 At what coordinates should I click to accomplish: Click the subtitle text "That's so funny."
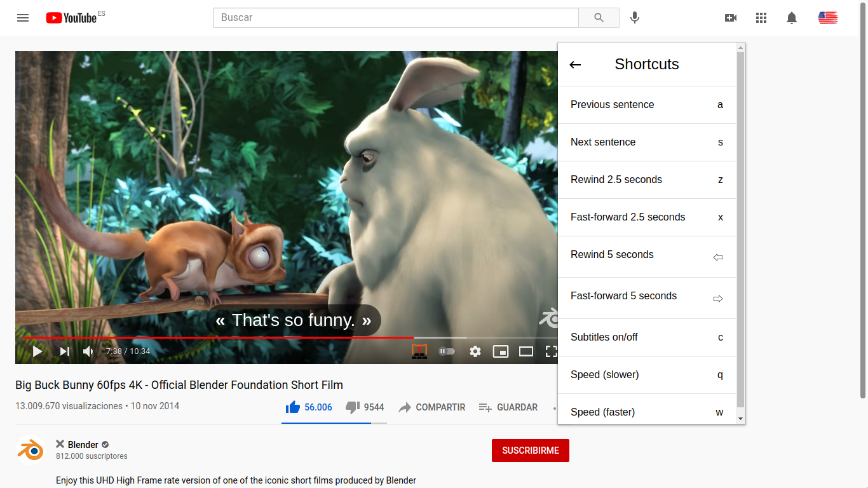pyautogui.click(x=293, y=320)
